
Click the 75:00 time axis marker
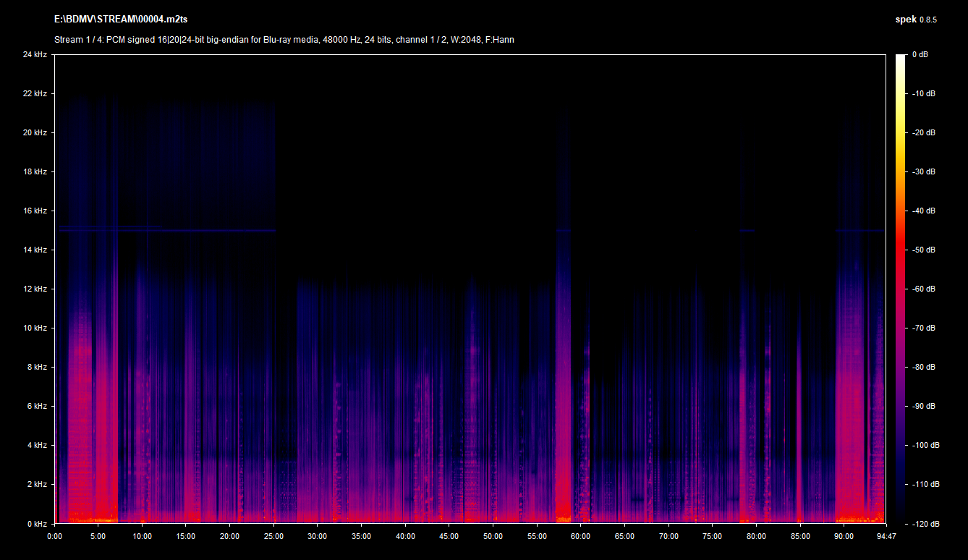pos(712,536)
